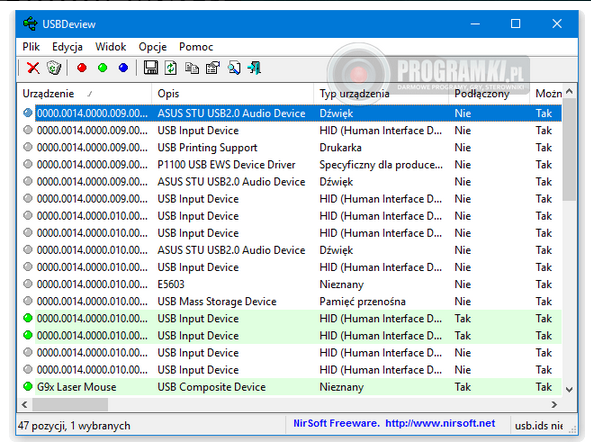
Task: Click Nieznany type in the E5603 row
Action: coord(341,284)
